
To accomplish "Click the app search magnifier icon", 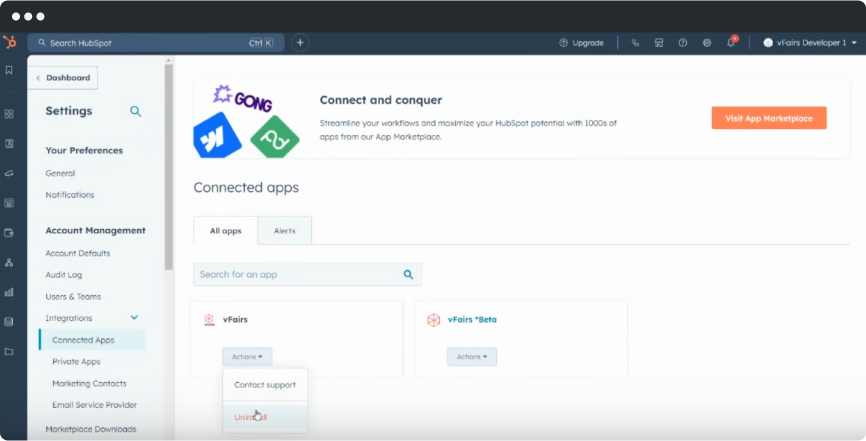I will coord(408,274).
